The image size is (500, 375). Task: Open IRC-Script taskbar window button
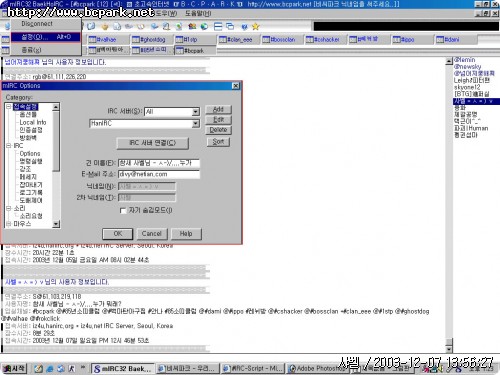click(x=253, y=369)
